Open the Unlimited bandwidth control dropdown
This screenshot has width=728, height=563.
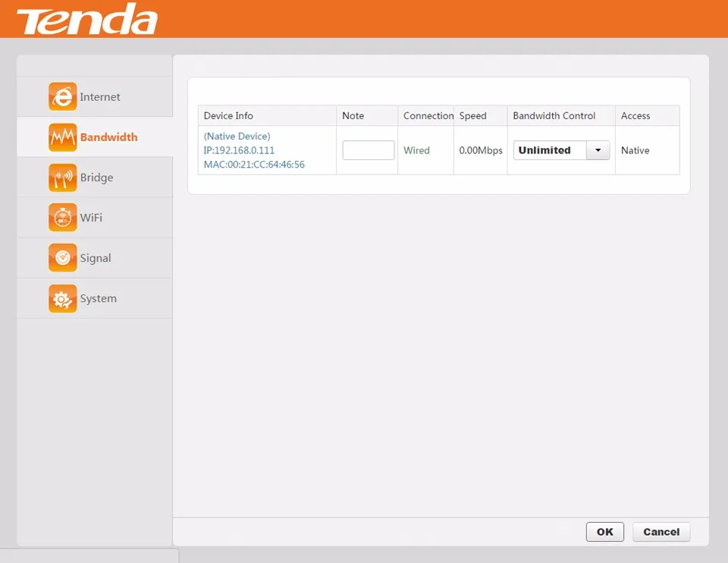pos(561,150)
